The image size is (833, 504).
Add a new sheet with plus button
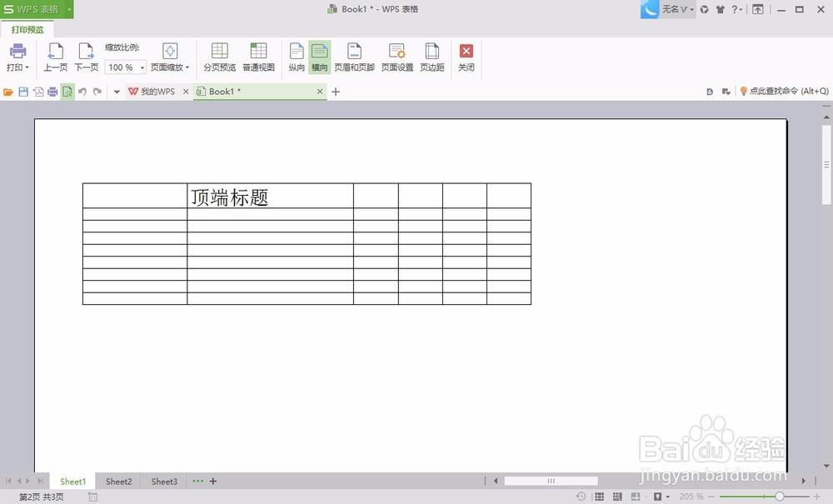213,482
